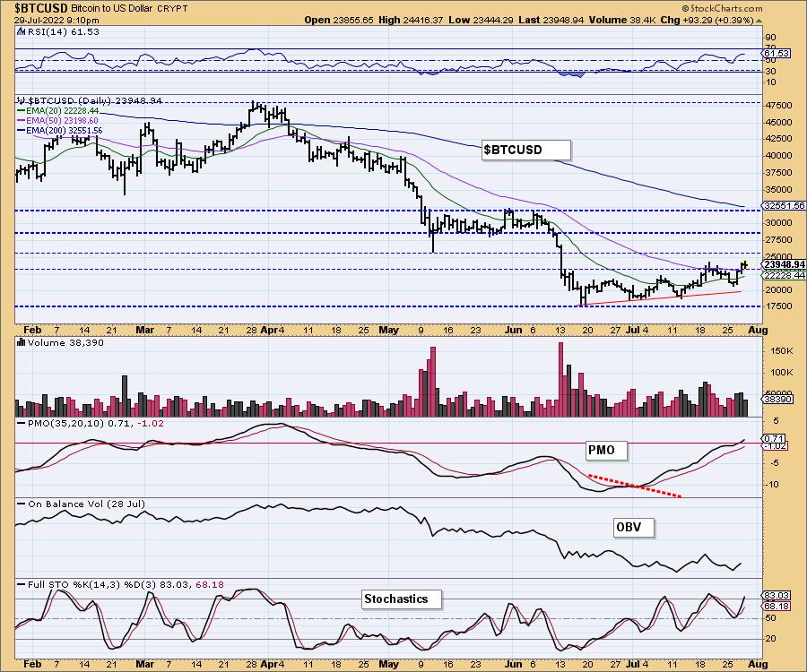Click the Jun label on upper date axis
Screen dimensions: 807x672
(513, 330)
